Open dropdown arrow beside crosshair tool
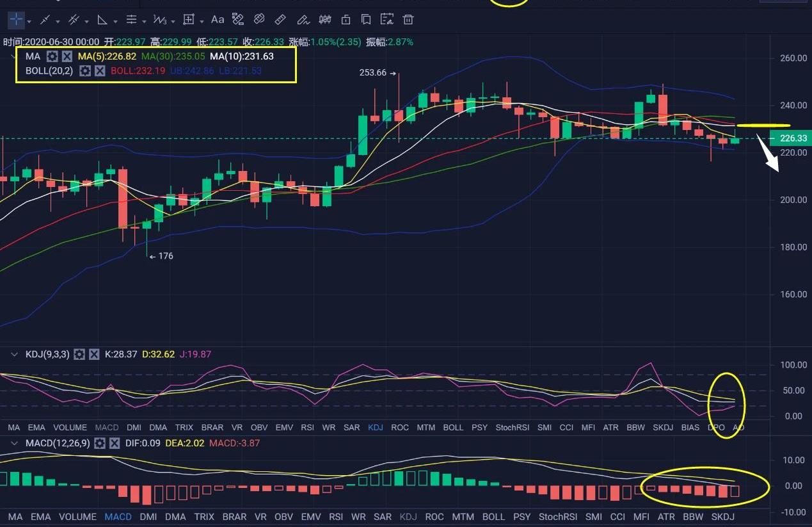Image resolution: width=812 pixels, height=527 pixels. coord(29,21)
